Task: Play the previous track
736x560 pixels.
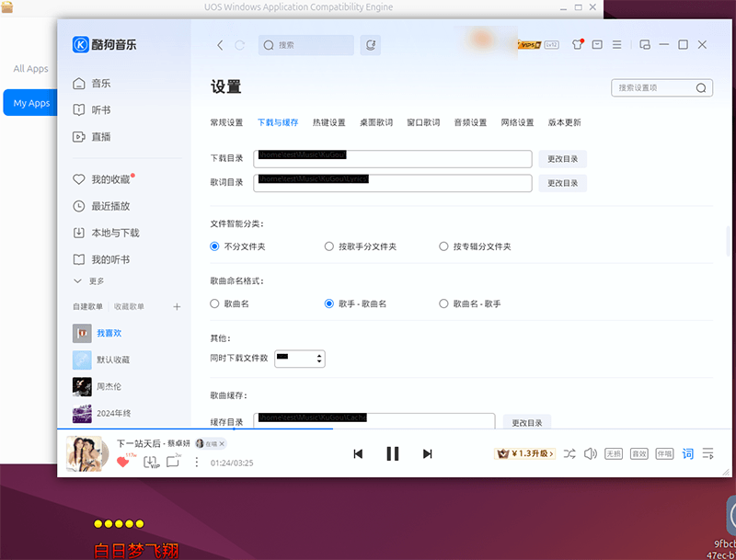Action: coord(358,453)
